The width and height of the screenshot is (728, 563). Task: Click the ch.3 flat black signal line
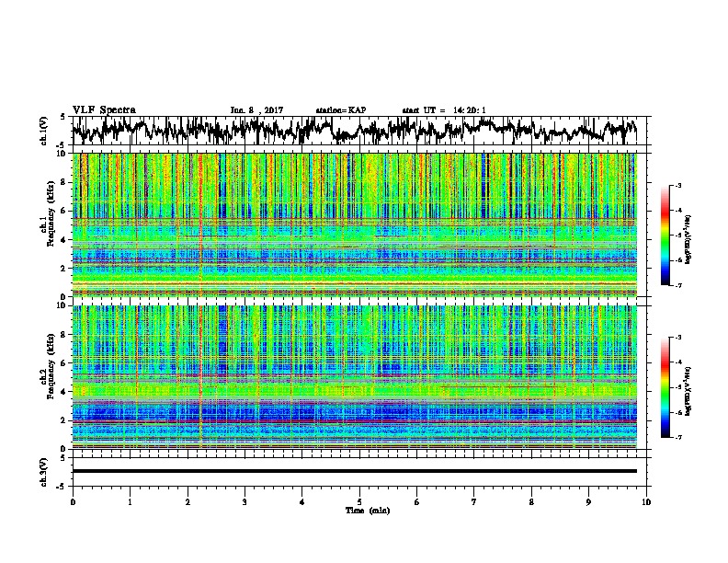coord(354,471)
